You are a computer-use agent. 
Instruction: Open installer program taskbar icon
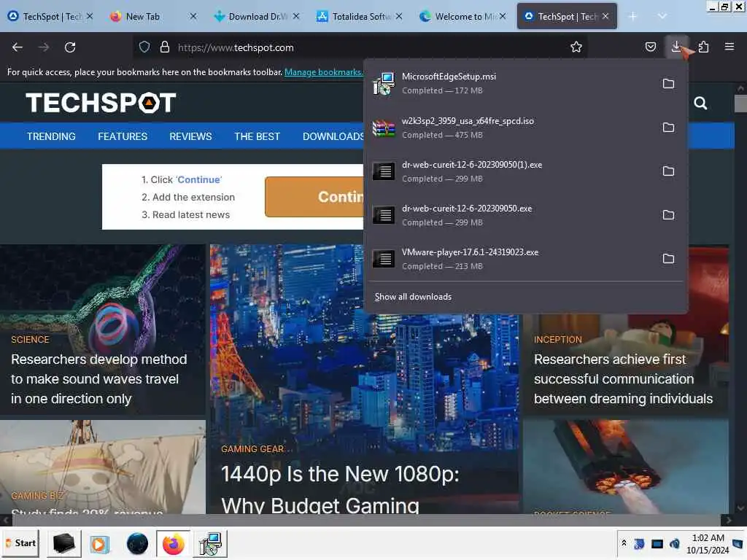(x=210, y=543)
